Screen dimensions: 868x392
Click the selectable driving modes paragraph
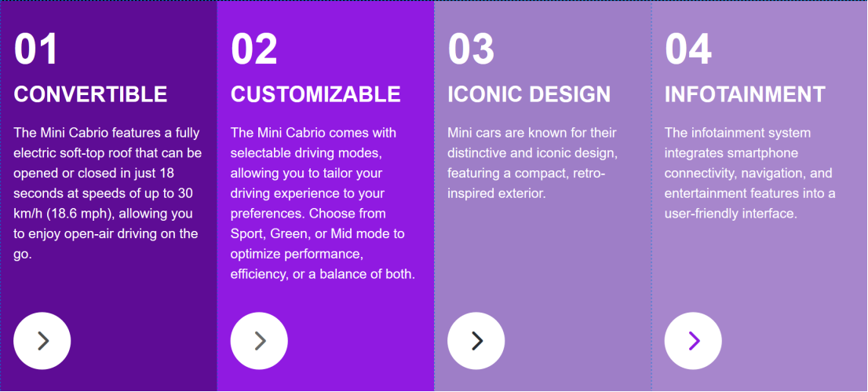(323, 203)
